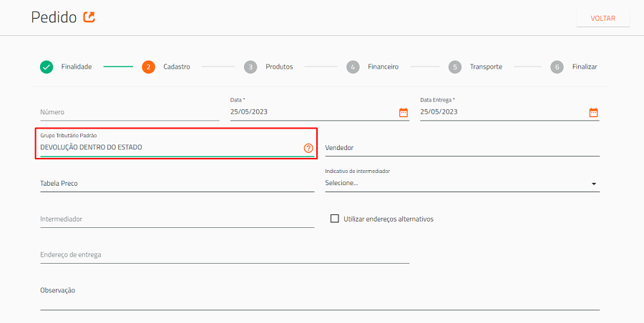The width and height of the screenshot is (644, 323).
Task: Select the Cadastro step label
Action: [177, 67]
